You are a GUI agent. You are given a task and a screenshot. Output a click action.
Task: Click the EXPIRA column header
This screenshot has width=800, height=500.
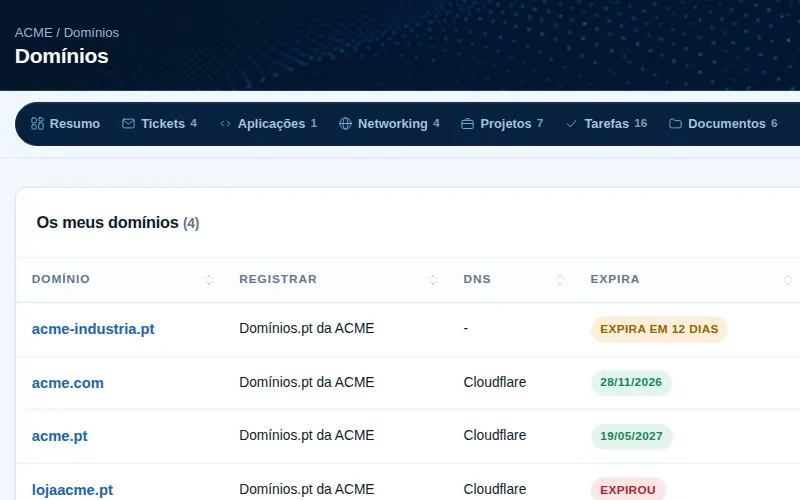[x=615, y=279]
